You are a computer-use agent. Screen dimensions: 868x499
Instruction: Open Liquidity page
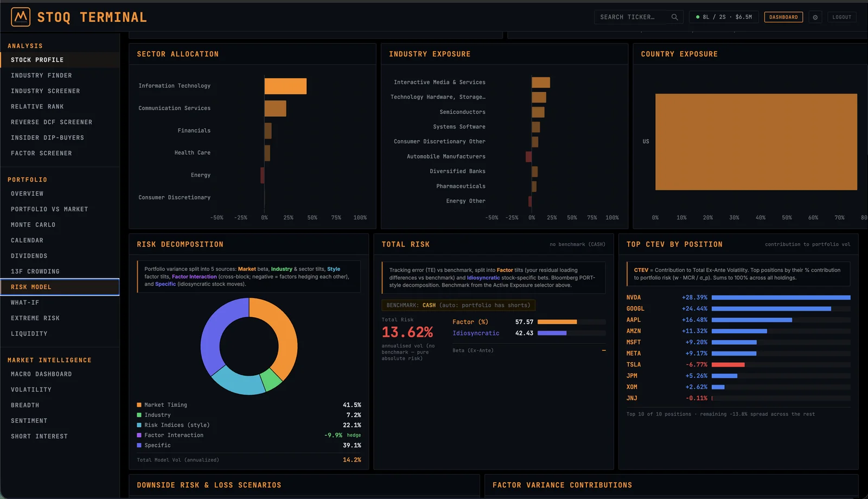click(x=60, y=334)
